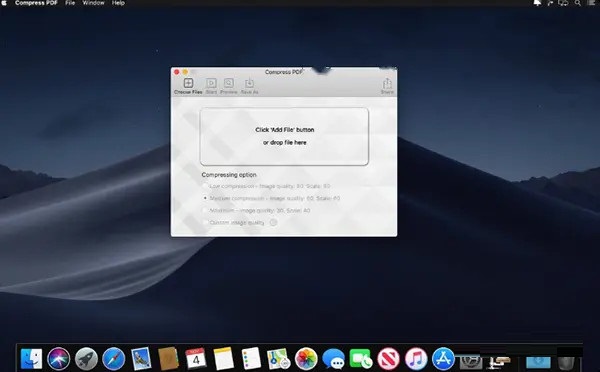Click the screen mirroring displays menu bar icon

563,3
